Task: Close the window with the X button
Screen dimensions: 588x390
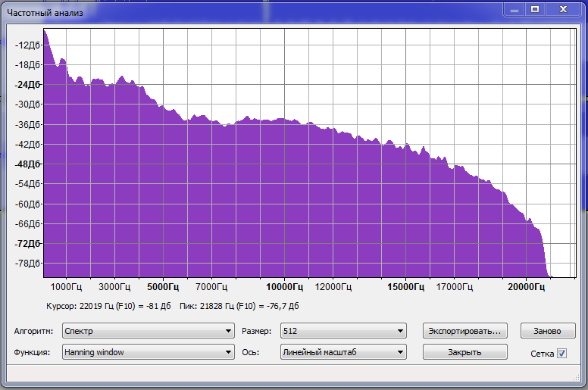Action: tap(563, 9)
